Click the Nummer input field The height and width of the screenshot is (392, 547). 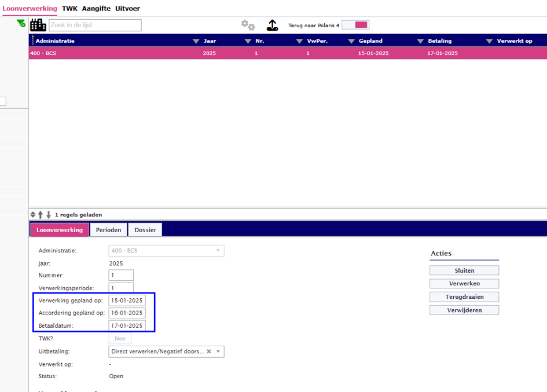click(121, 276)
